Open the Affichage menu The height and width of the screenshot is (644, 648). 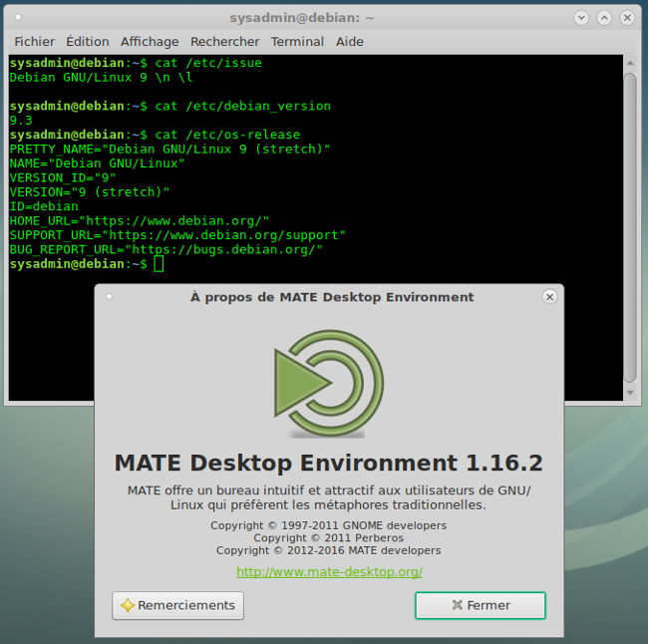(150, 42)
